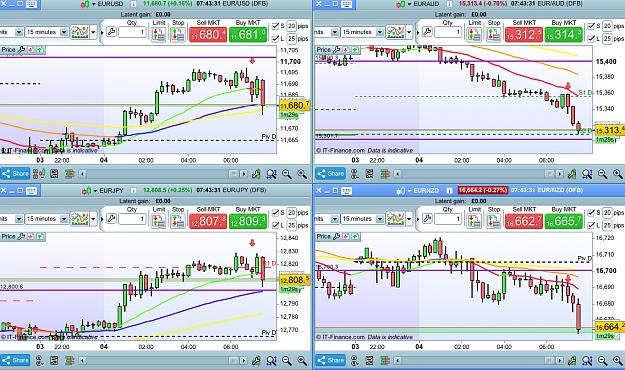Screen dimensions: 625x370
Task: Click Sell MKT 11,680 in EURUSD
Action: [x=208, y=34]
